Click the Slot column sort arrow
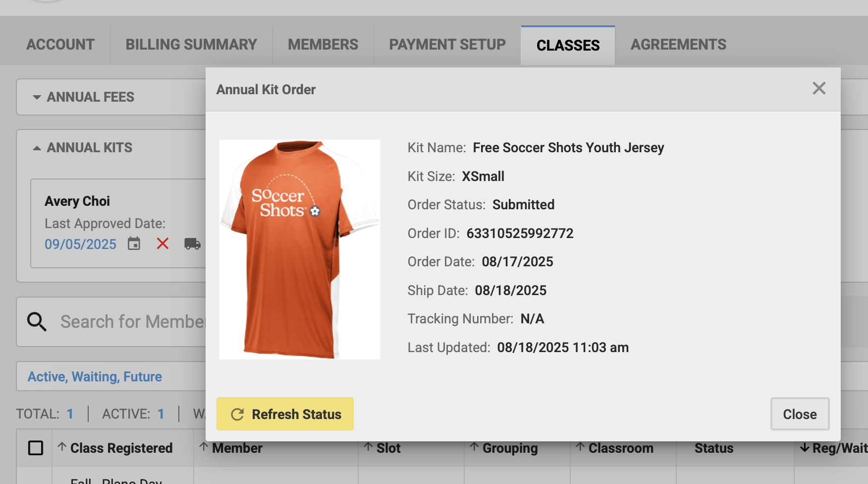Image resolution: width=868 pixels, height=484 pixels. coord(368,447)
